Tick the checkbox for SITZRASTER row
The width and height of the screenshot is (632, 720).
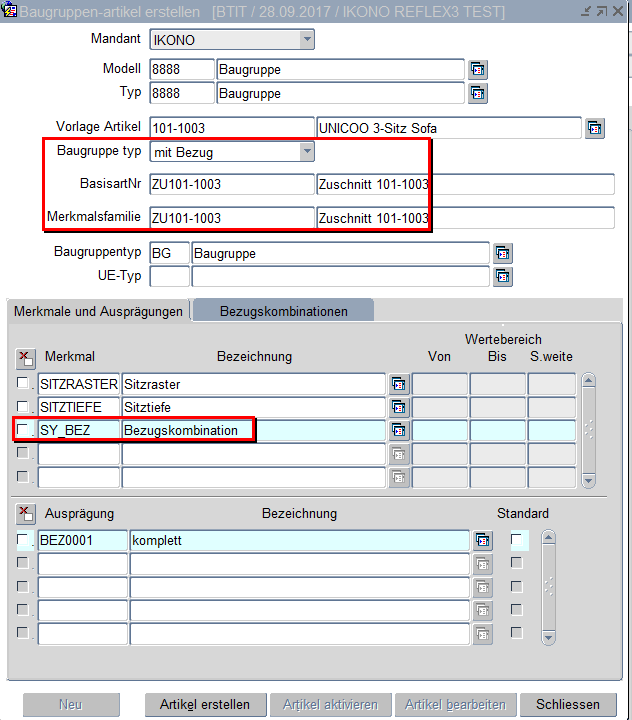coord(23,384)
